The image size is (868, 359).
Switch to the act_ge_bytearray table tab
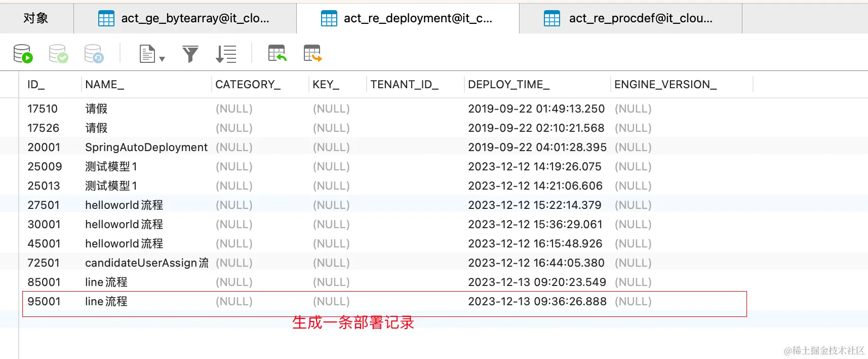[x=185, y=18]
